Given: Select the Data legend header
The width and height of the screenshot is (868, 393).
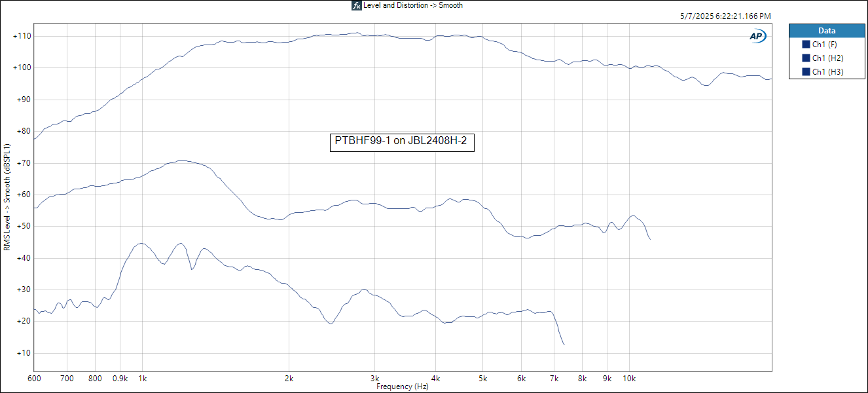Looking at the screenshot, I should pyautogui.click(x=827, y=31).
